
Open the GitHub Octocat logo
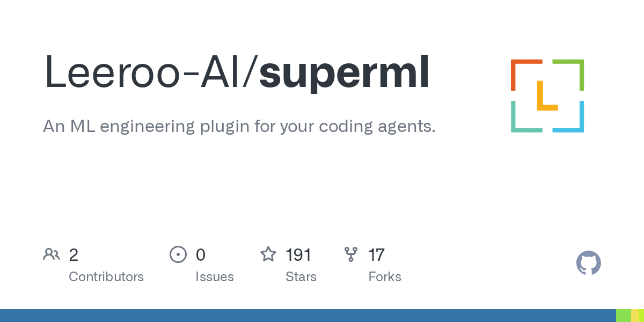(x=589, y=263)
